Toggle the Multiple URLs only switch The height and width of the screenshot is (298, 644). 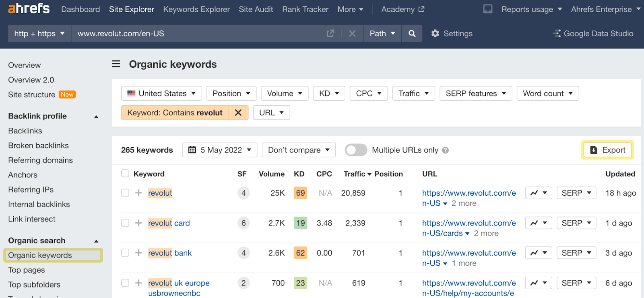tap(356, 150)
